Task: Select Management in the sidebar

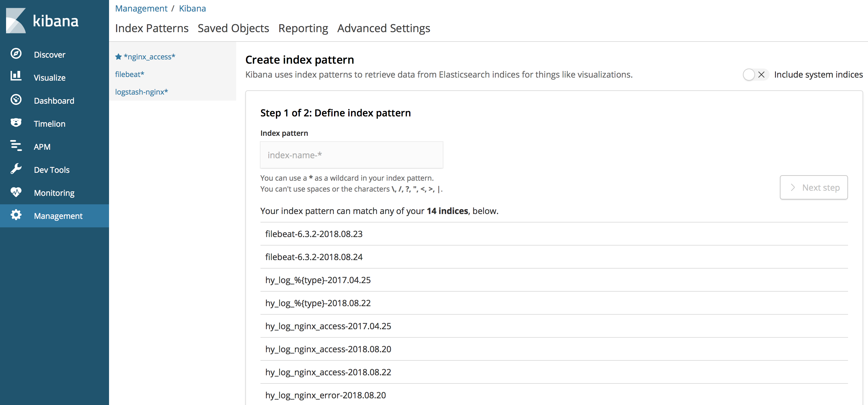Action: (55, 216)
